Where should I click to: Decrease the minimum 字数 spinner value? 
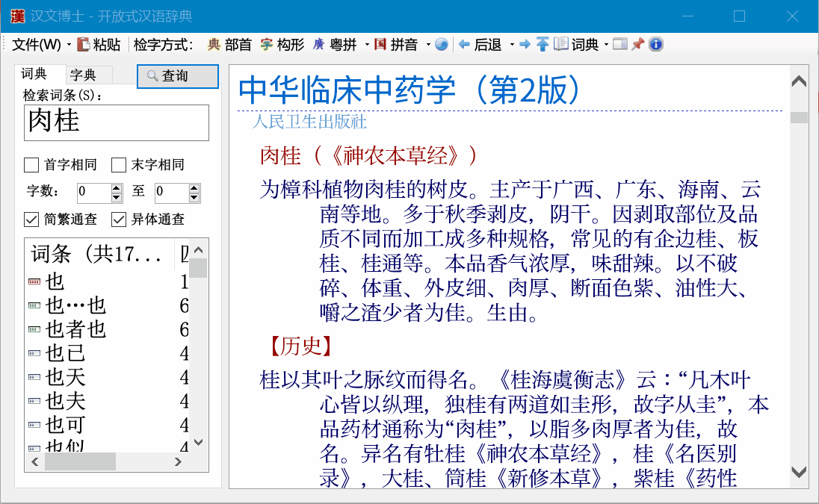[117, 197]
